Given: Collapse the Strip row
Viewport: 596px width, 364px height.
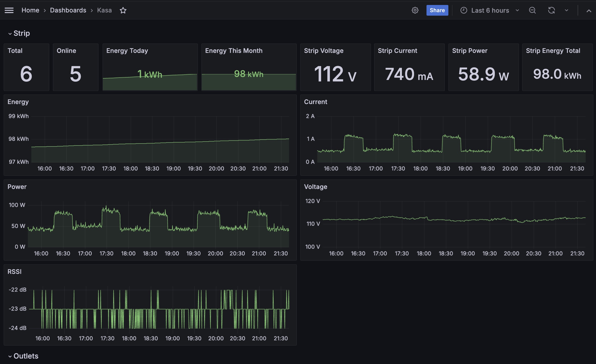Looking at the screenshot, I should pyautogui.click(x=10, y=34).
